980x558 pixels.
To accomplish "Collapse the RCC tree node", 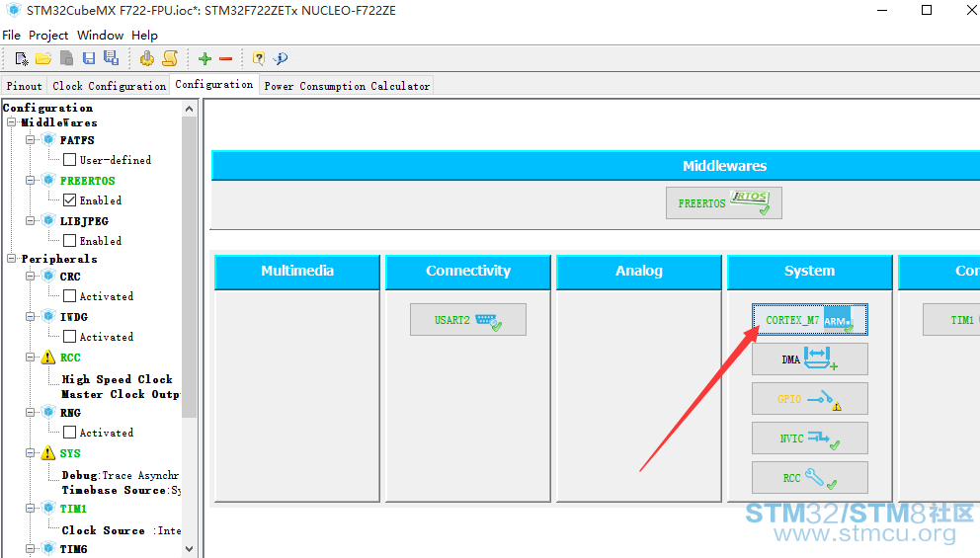I will (30, 357).
